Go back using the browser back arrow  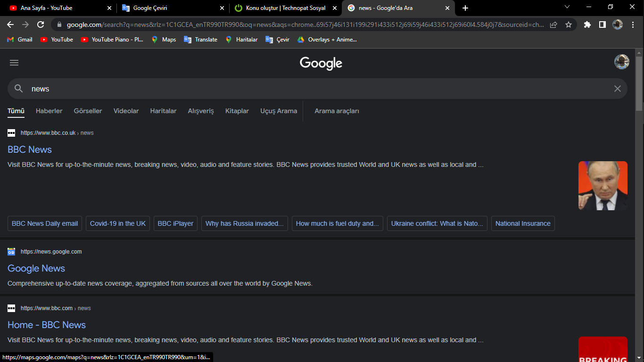tap(10, 25)
